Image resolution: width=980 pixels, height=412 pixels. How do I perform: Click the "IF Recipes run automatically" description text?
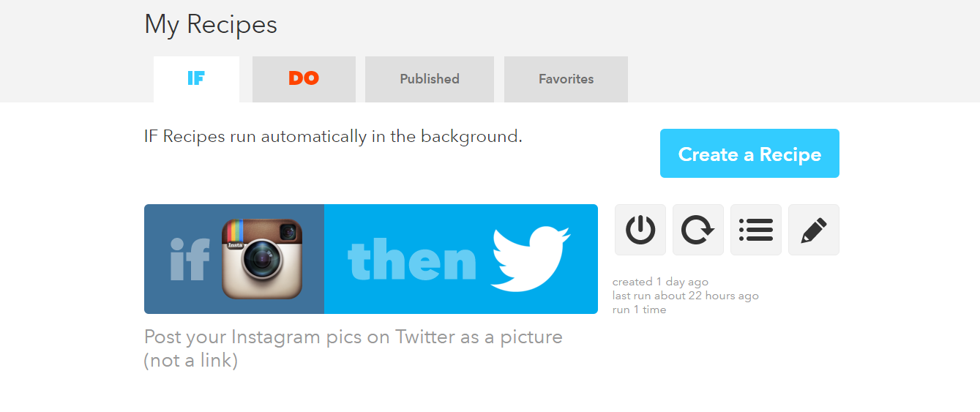tap(333, 137)
